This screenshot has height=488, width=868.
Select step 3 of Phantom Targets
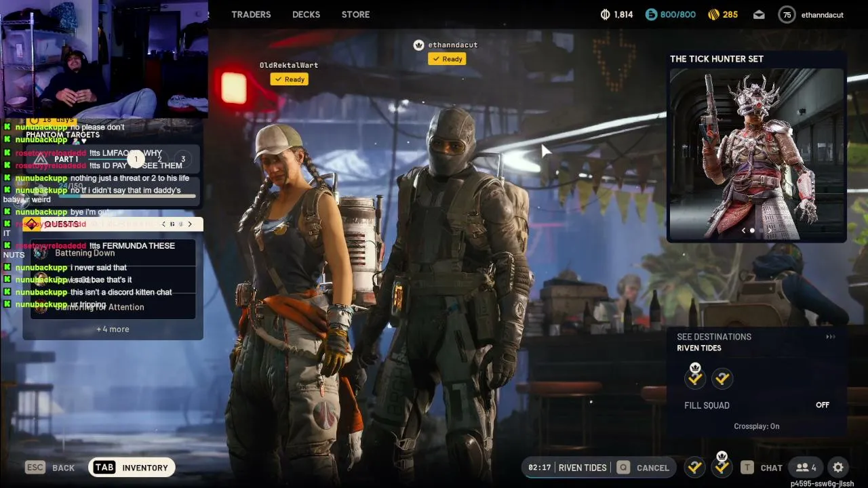click(x=182, y=159)
